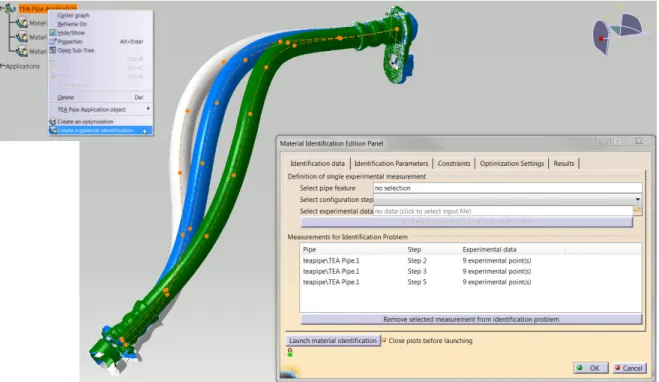Click the 9 experimental point(s) cell for Step 3
This screenshot has width=659, height=382.
click(497, 271)
